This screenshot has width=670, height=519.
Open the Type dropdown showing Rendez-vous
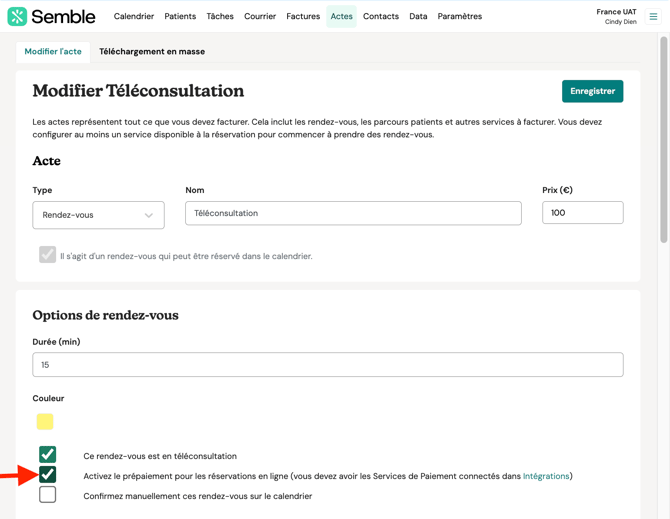click(98, 214)
